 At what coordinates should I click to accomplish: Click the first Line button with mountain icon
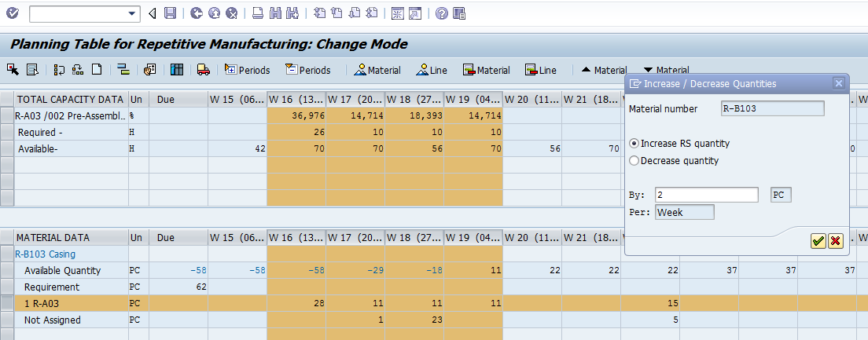tap(432, 70)
